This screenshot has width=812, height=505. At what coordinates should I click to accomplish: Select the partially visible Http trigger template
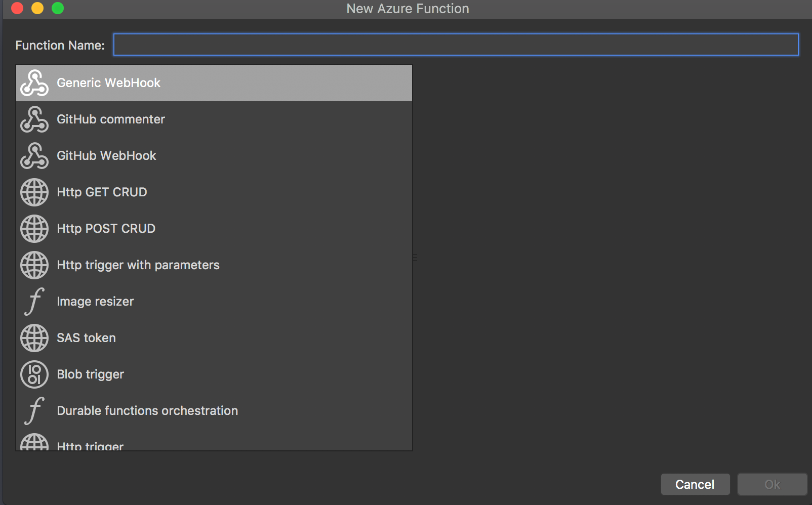point(214,440)
